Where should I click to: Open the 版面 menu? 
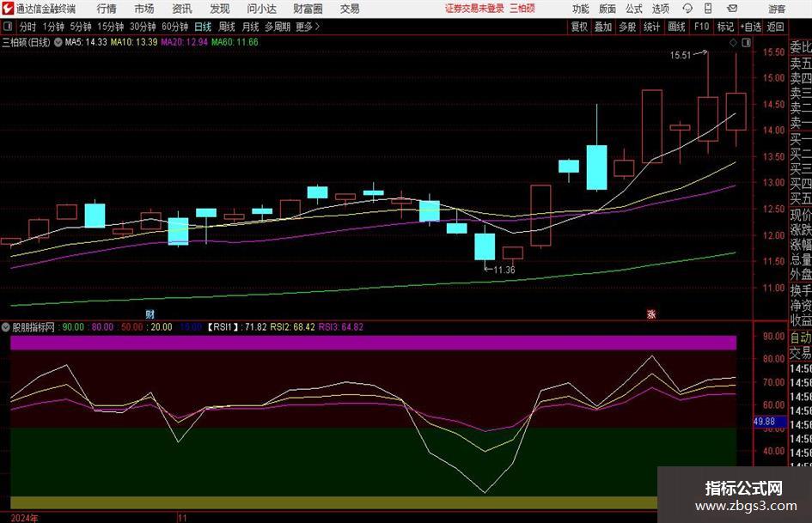(607, 9)
